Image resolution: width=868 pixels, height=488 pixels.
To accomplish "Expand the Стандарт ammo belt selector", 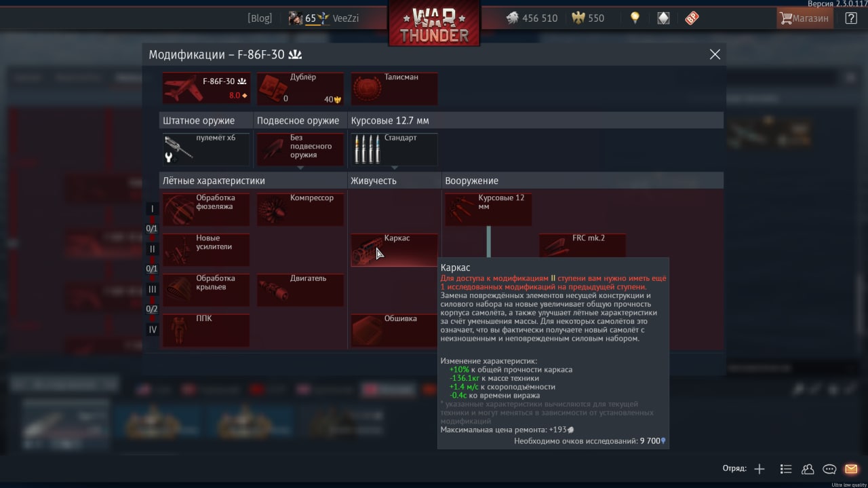I will [394, 149].
